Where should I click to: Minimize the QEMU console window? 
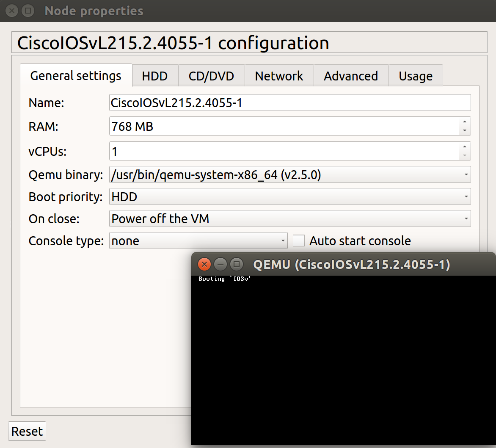(220, 264)
